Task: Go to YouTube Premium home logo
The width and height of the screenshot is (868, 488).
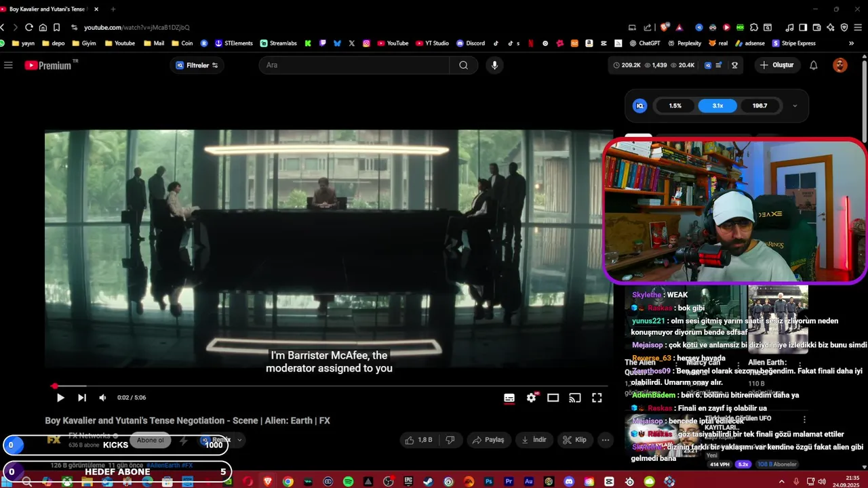Action: tap(47, 65)
